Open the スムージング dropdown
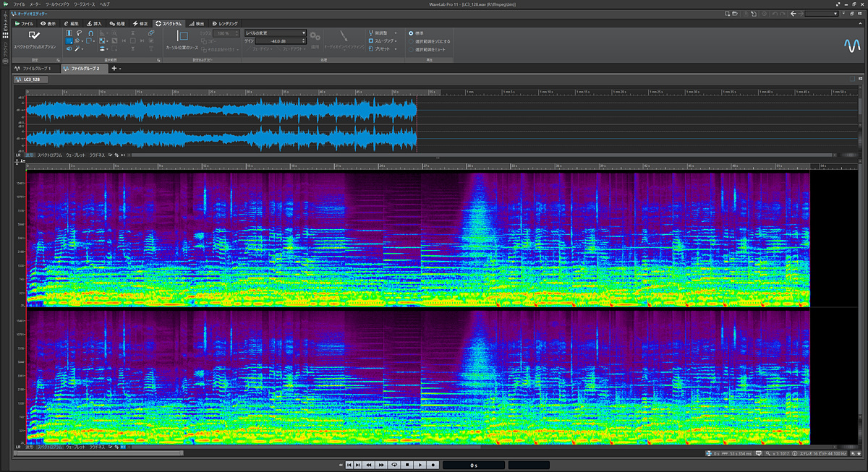The width and height of the screenshot is (868, 472). coord(386,40)
